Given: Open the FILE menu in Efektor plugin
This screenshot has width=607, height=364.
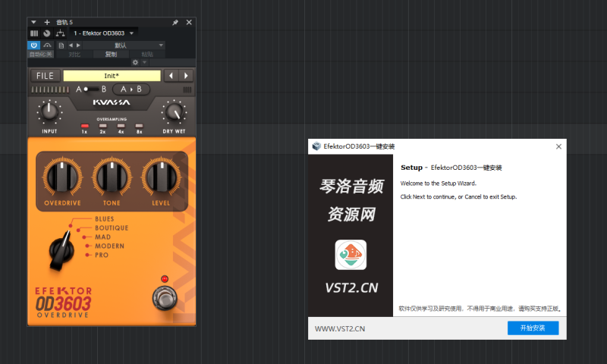Looking at the screenshot, I should point(46,76).
